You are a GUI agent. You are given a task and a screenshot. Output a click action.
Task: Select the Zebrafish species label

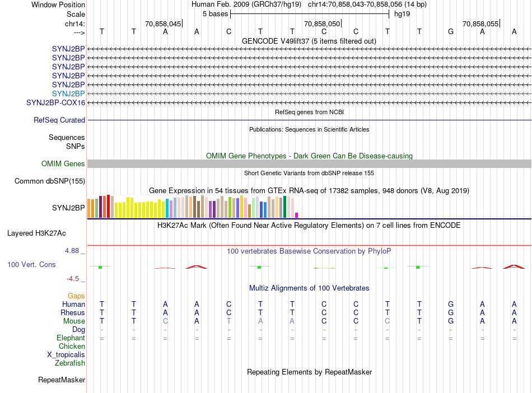click(70, 363)
